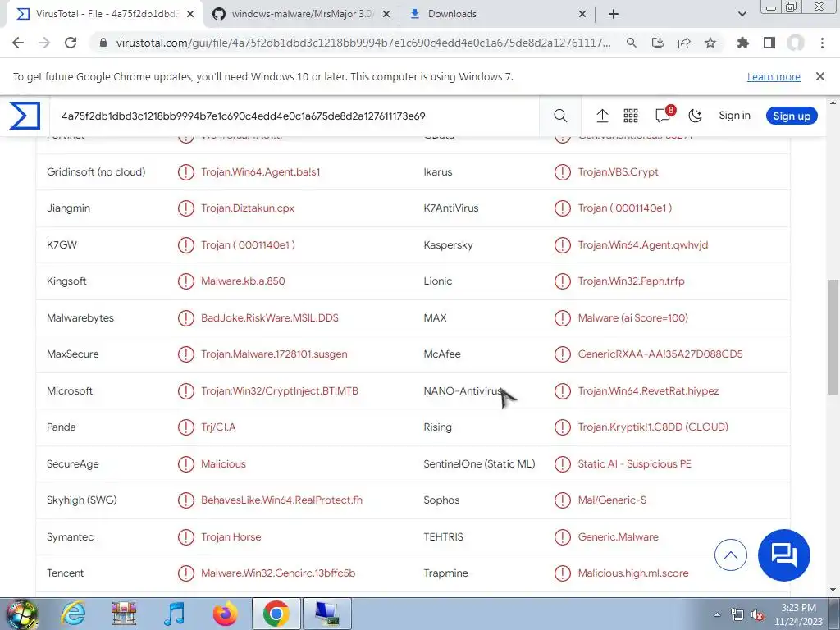This screenshot has width=840, height=630.
Task: Click the Chrome profile avatar icon
Action: tap(796, 43)
